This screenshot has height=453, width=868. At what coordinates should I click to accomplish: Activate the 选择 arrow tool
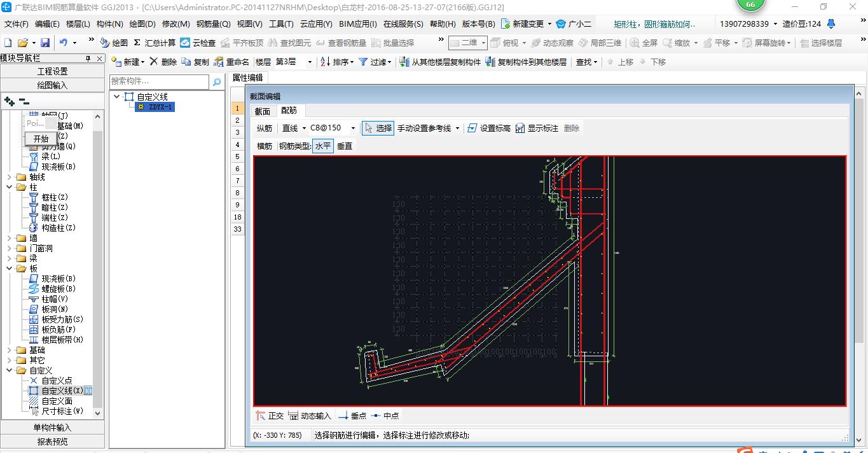(378, 128)
